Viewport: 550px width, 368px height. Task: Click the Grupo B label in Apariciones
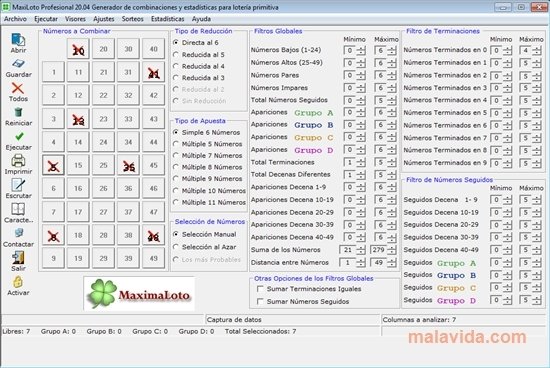pos(314,125)
